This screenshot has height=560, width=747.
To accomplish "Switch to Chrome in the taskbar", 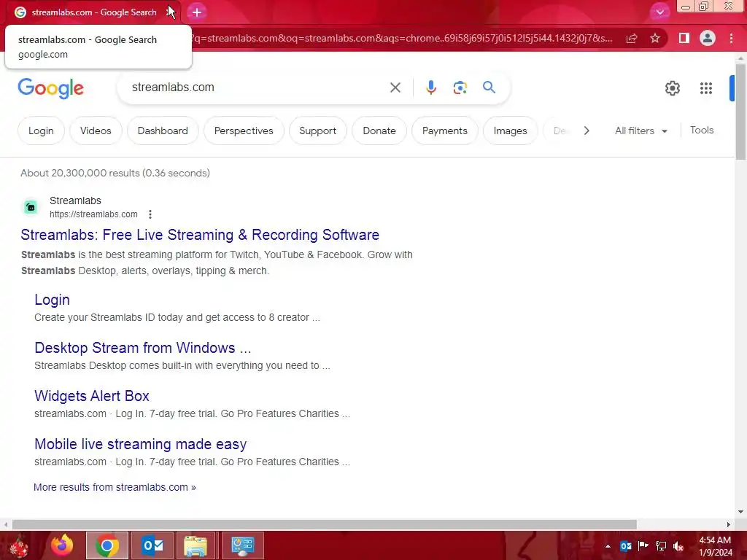I will (x=107, y=545).
